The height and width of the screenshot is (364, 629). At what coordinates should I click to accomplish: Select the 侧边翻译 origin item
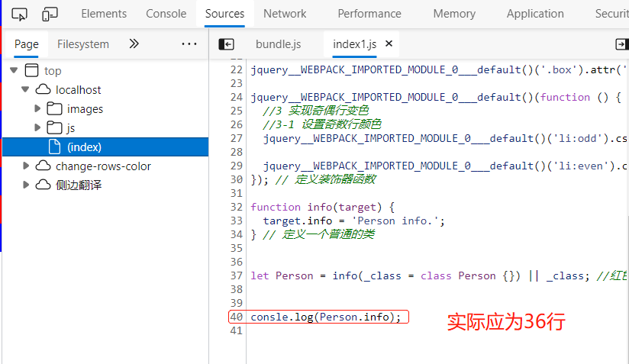click(79, 185)
